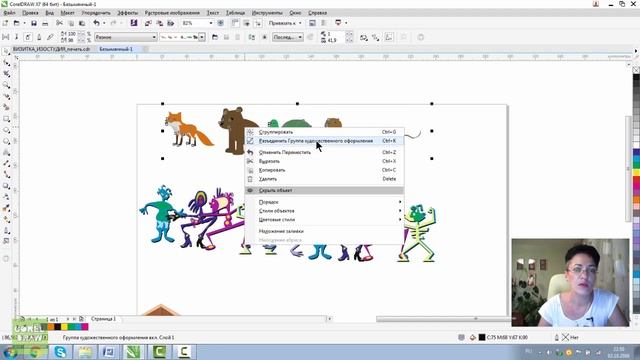Toggle Calligraphic mode on property bar
The height and width of the screenshot is (360, 640).
tap(39, 37)
